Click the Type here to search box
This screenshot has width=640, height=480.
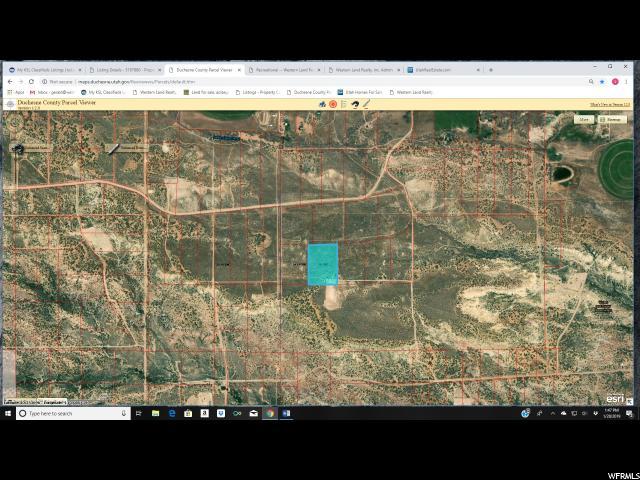tap(73, 413)
